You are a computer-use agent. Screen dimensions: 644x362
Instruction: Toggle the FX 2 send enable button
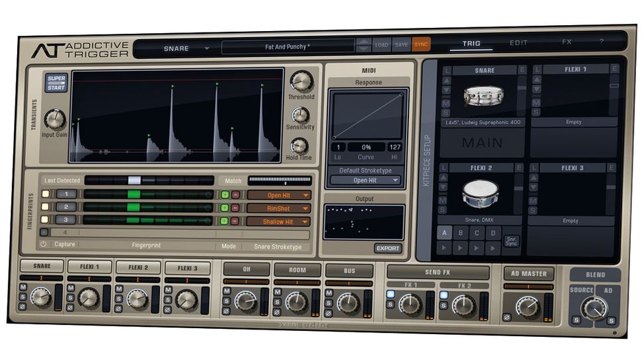443,295
